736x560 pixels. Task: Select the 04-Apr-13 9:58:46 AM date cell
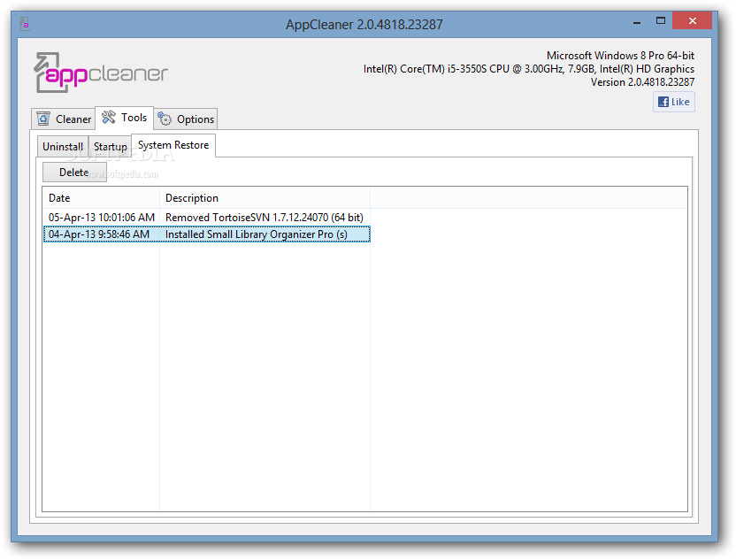pyautogui.click(x=99, y=234)
